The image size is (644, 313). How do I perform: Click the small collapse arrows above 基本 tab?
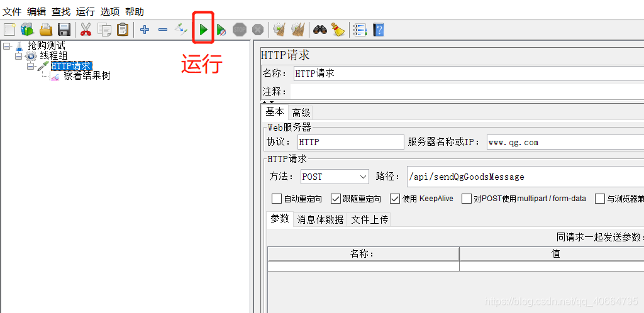click(268, 102)
